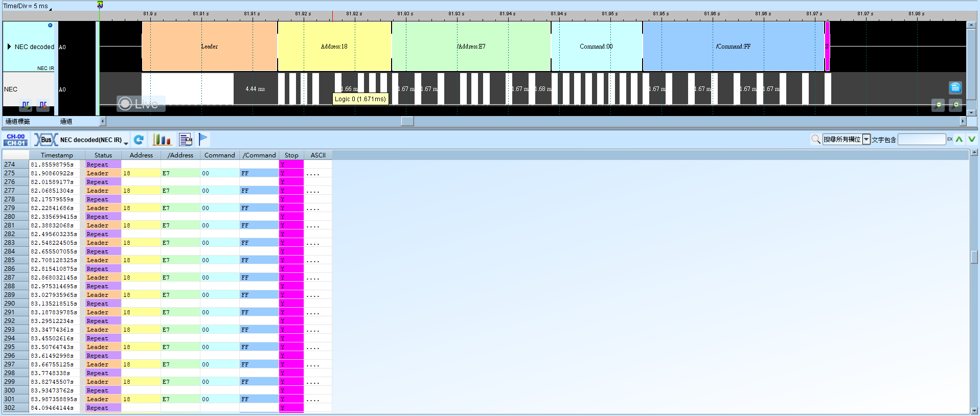Click the blue flag marker icon
The height and width of the screenshot is (416, 980).
[203, 139]
